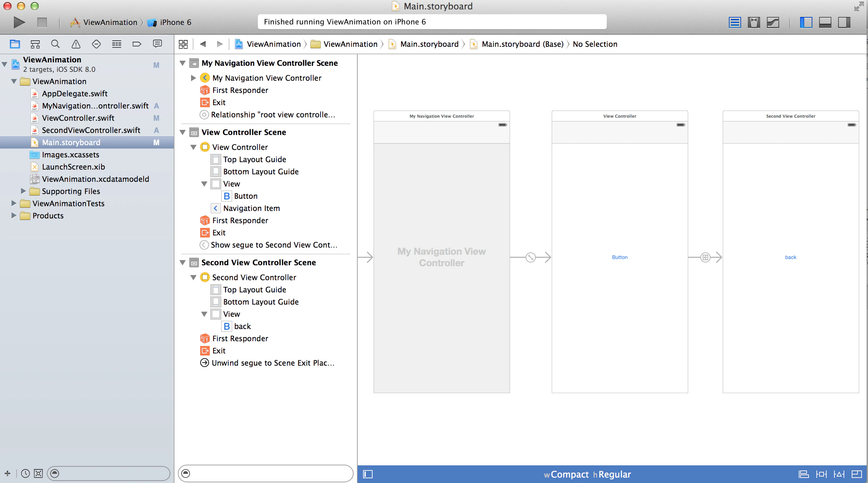This screenshot has height=483, width=868.
Task: Change the wCompact hRegular size class
Action: 587,474
